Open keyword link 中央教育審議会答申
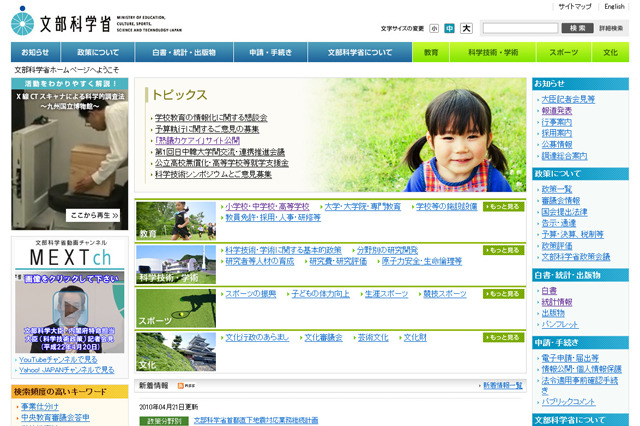 (x=55, y=418)
